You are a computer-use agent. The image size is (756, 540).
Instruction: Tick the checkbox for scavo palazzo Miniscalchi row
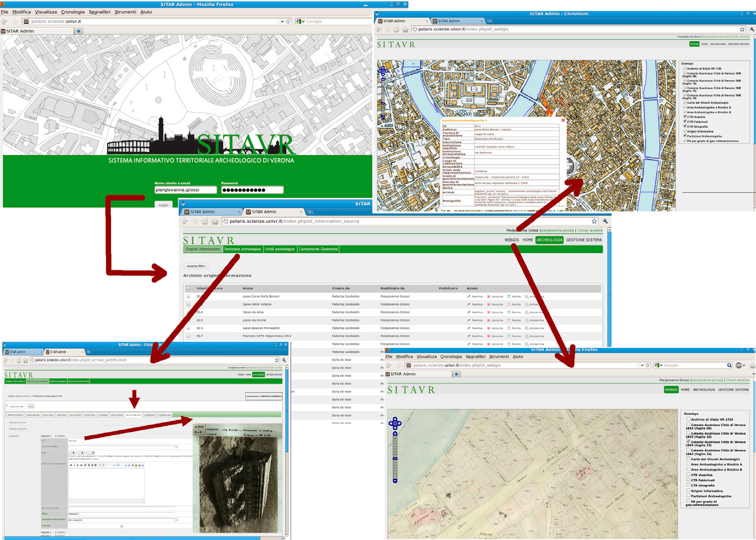(x=188, y=328)
